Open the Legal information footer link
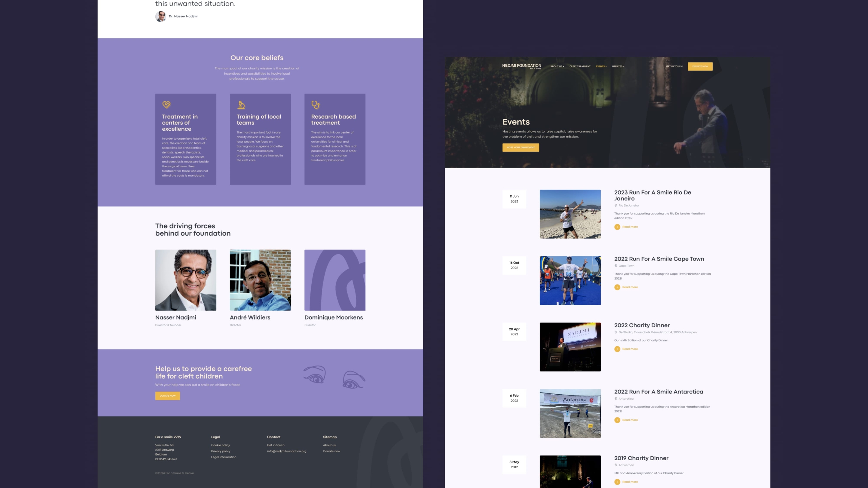The height and width of the screenshot is (488, 868). pyautogui.click(x=223, y=457)
